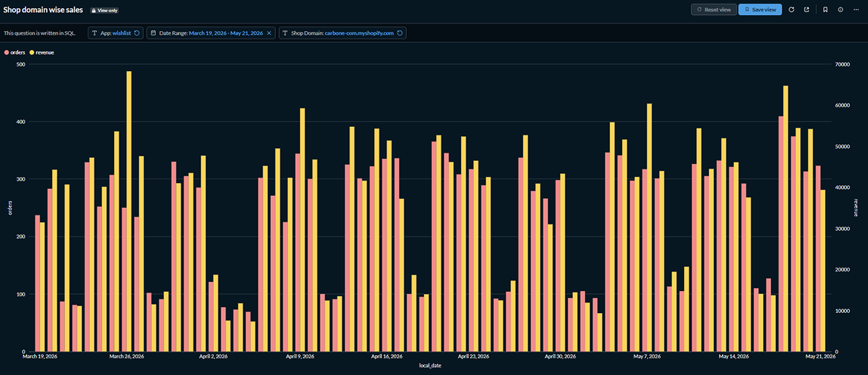Open the App wishlist filter dropdown
Viewport: 868px width, 375px height.
pos(116,33)
